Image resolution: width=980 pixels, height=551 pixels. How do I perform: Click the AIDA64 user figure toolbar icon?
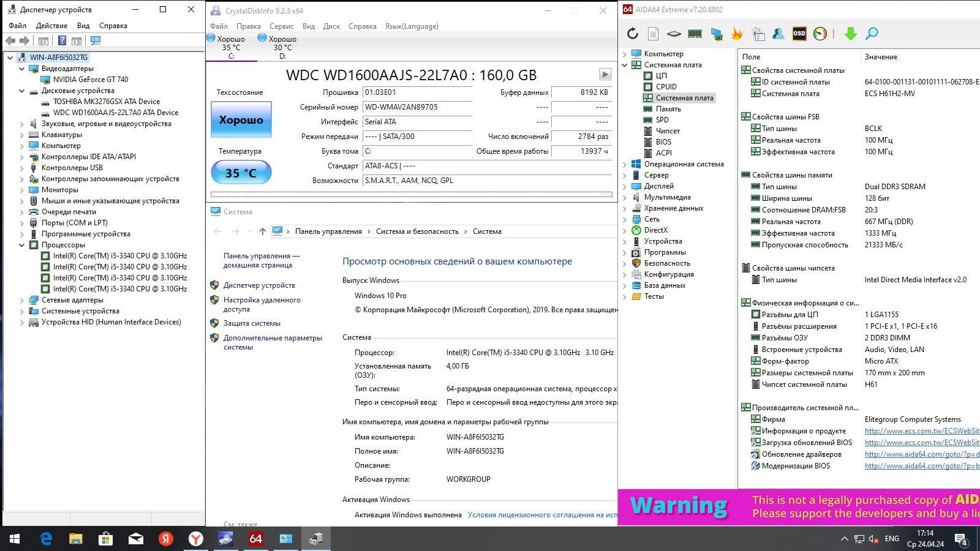point(778,34)
